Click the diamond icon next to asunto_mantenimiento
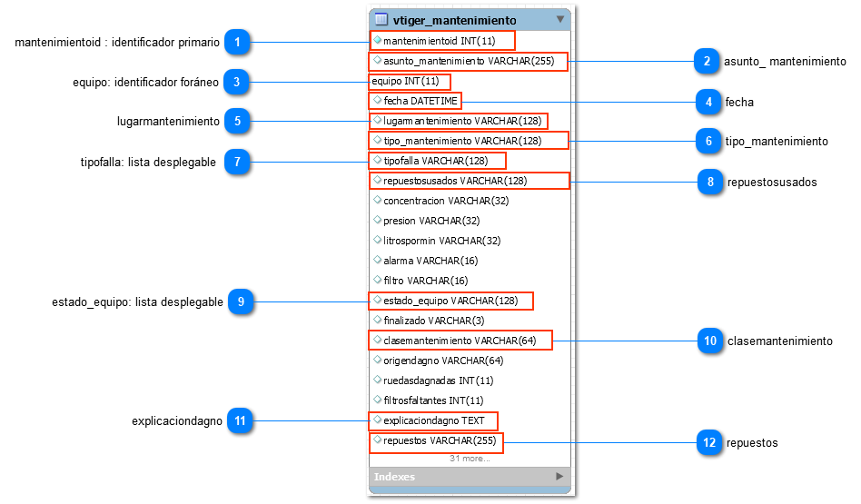This screenshot has width=861, height=504. 377,60
